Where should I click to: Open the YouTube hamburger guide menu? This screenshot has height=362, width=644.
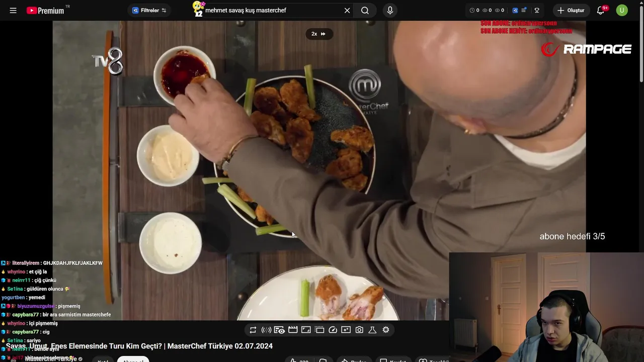point(13,10)
